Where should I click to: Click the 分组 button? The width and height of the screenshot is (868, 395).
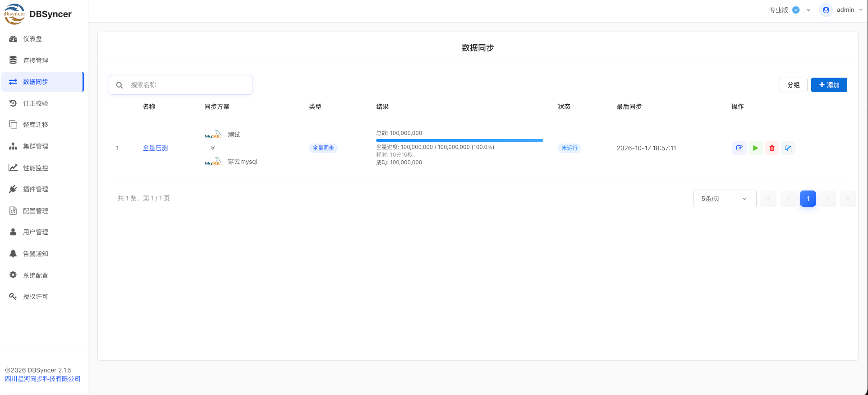pyautogui.click(x=794, y=85)
